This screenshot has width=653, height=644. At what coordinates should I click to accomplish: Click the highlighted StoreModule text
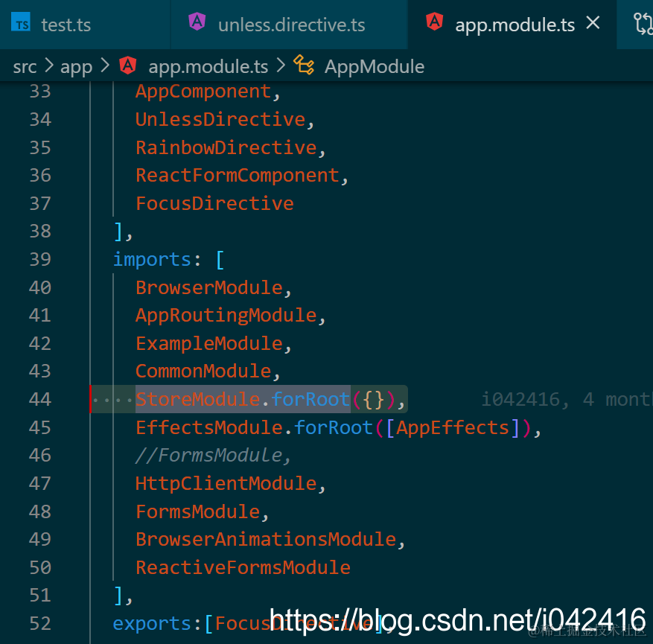[x=198, y=400]
